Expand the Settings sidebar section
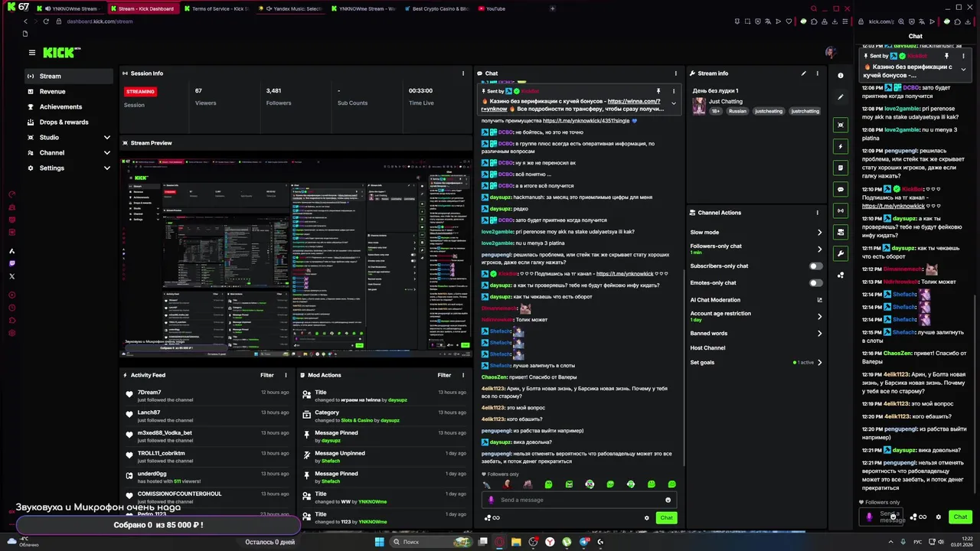The image size is (980, 551). click(69, 168)
